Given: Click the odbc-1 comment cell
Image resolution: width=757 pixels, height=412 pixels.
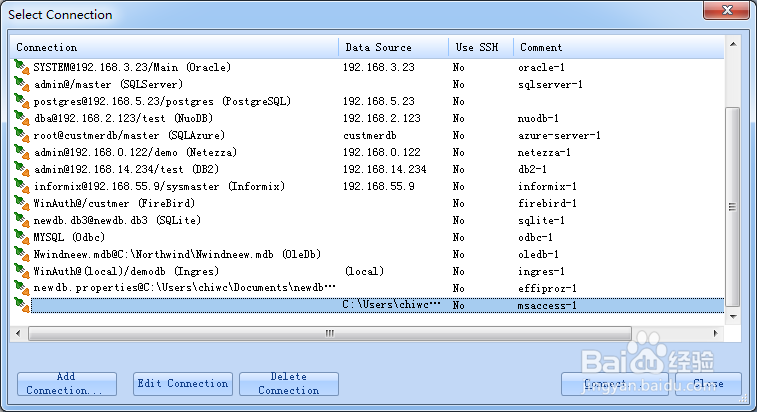Looking at the screenshot, I should (x=535, y=237).
